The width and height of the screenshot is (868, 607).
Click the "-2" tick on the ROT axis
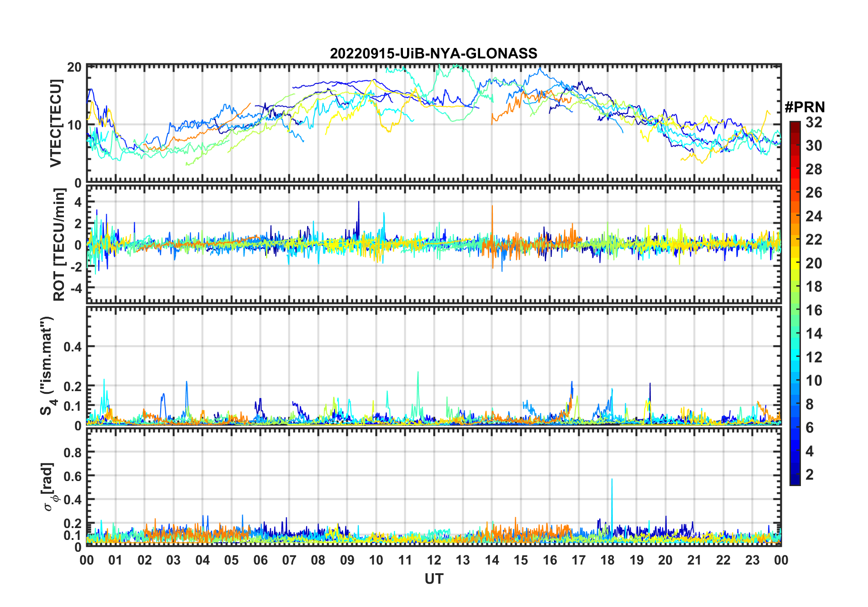coord(76,267)
